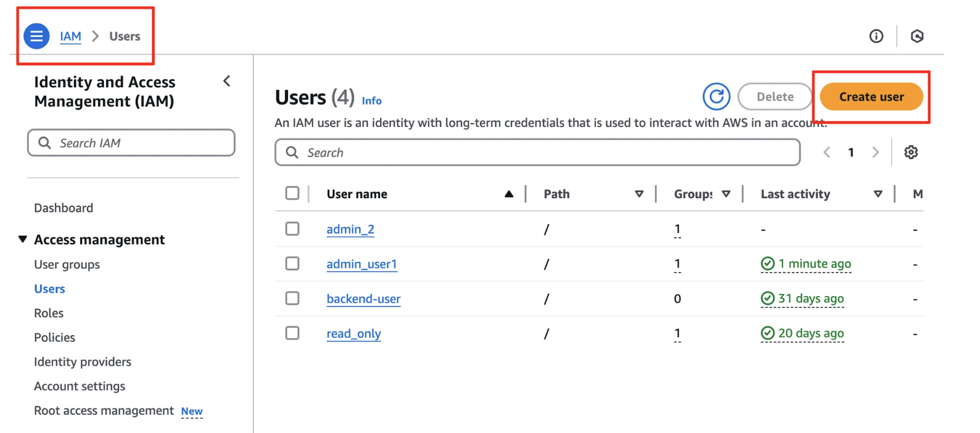Check the admin_user1 row checkbox

point(292,263)
